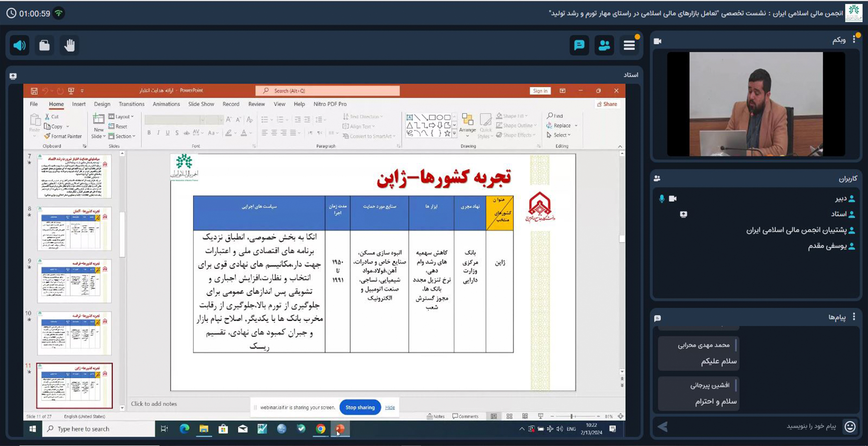Viewport: 868px width, 446px height.
Task: Click the send message arrow
Action: pyautogui.click(x=662, y=427)
